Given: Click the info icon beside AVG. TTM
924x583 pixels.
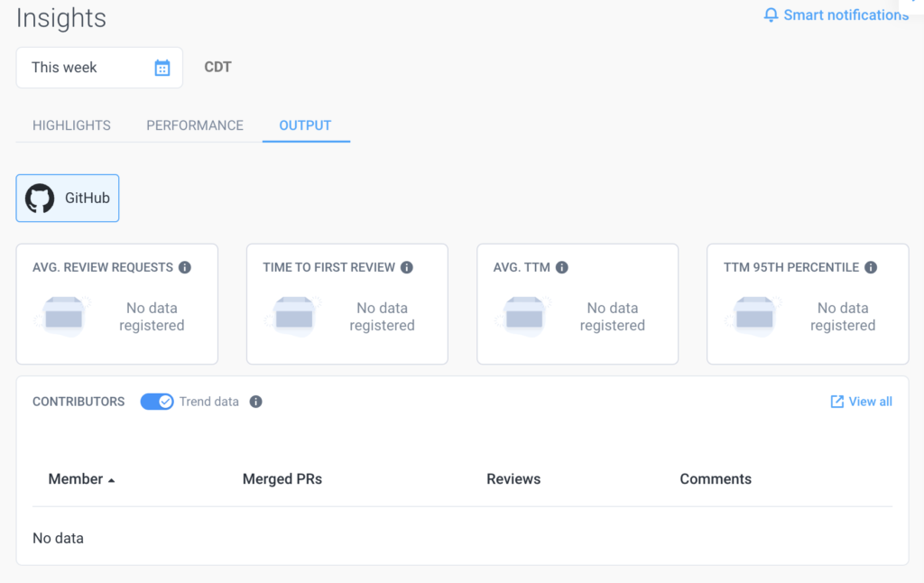Looking at the screenshot, I should [x=562, y=267].
